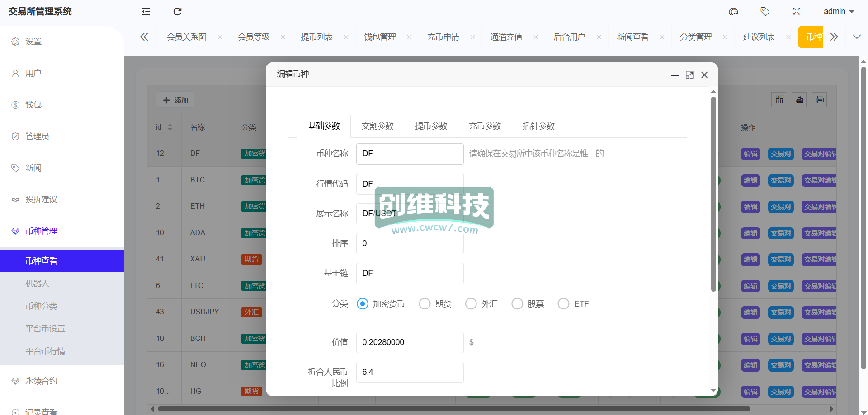Switch to the 交割参数 tab
868x415 pixels.
click(377, 126)
